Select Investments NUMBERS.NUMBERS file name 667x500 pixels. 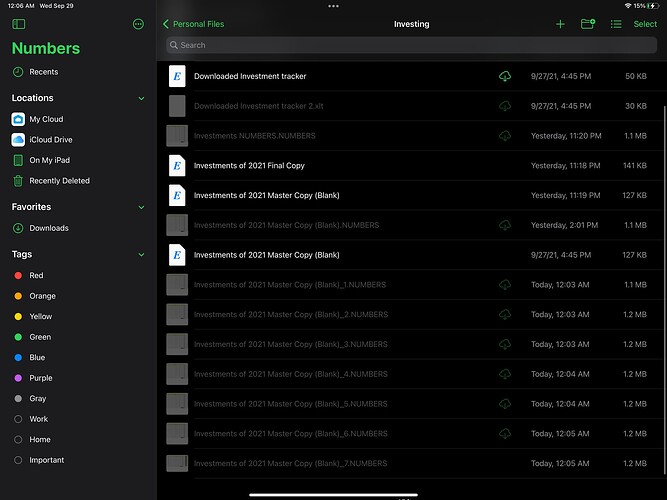(254, 136)
